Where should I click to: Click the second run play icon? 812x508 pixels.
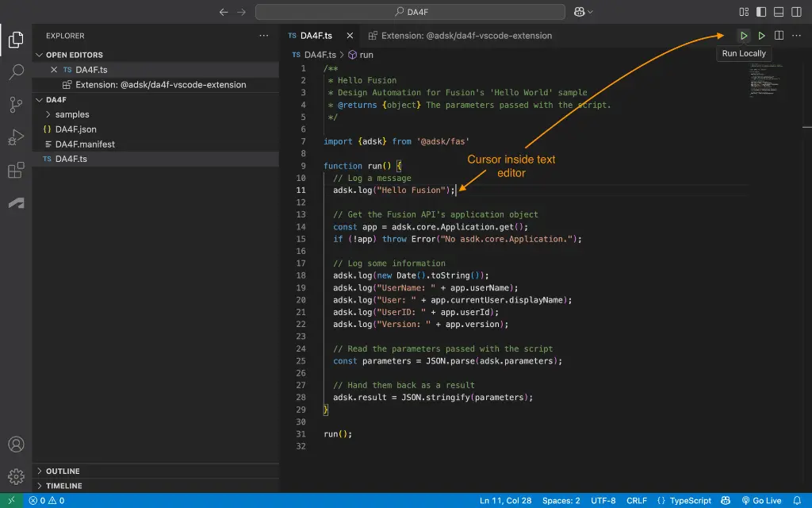(x=761, y=36)
